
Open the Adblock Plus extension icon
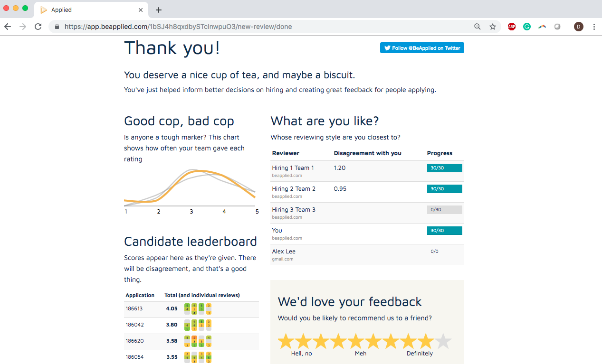click(x=512, y=27)
